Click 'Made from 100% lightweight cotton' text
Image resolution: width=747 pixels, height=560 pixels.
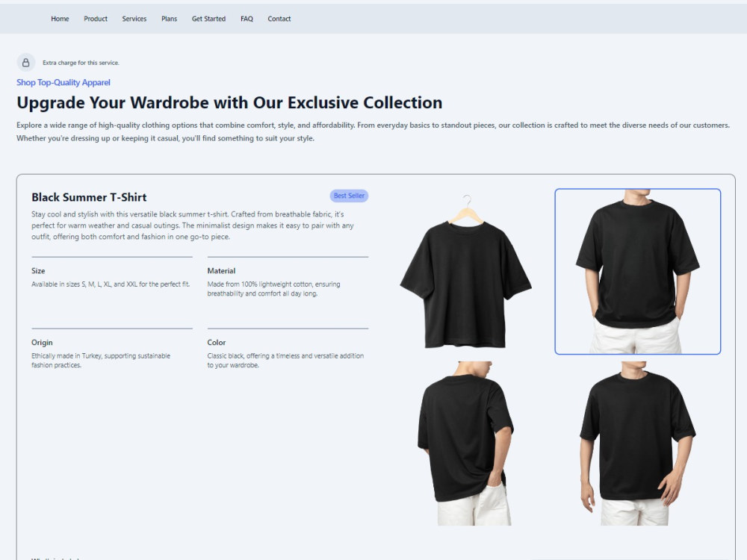(x=273, y=289)
